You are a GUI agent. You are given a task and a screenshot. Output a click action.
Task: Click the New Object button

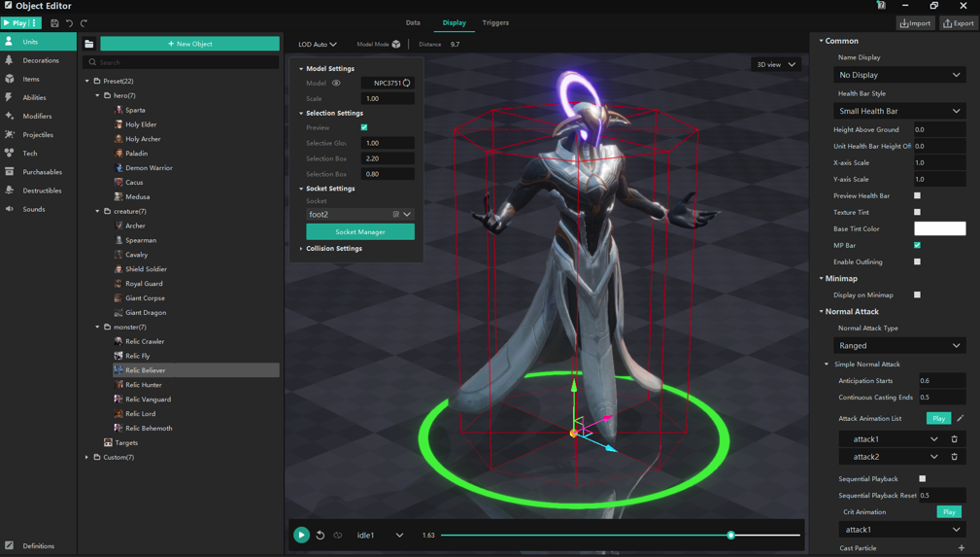[190, 44]
